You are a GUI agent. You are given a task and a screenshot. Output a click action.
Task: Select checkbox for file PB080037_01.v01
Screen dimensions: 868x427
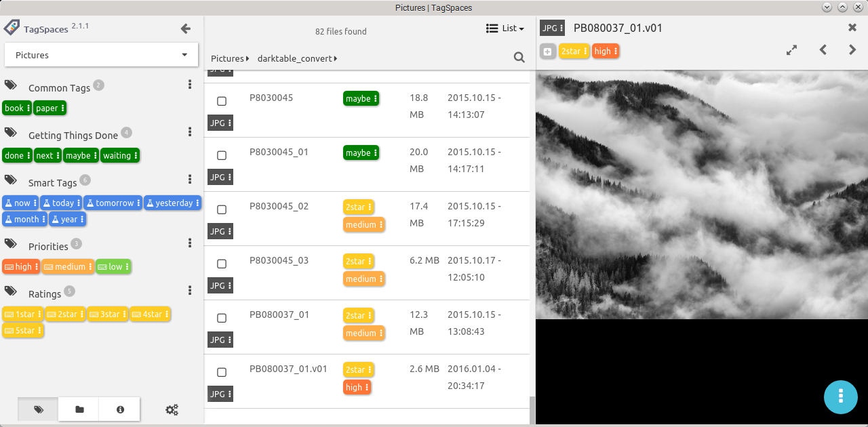click(222, 372)
